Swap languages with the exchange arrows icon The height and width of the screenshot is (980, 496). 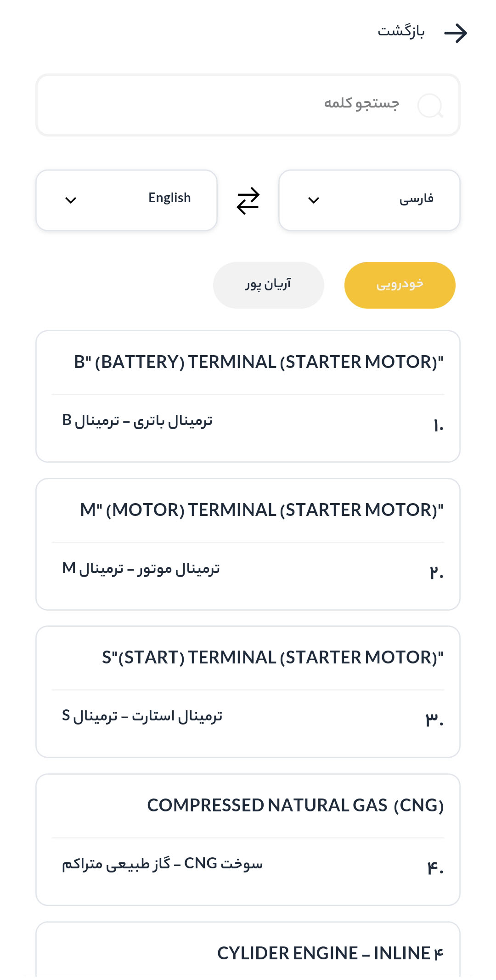point(248,201)
